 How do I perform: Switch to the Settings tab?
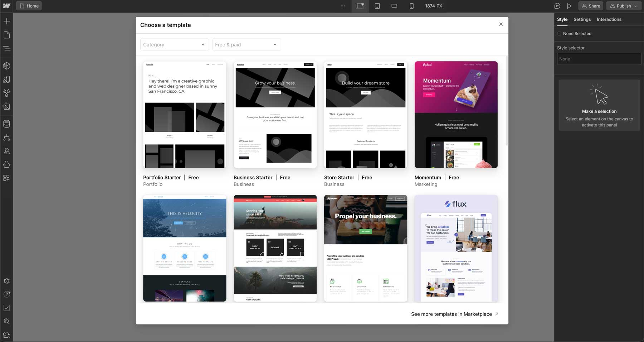click(582, 19)
